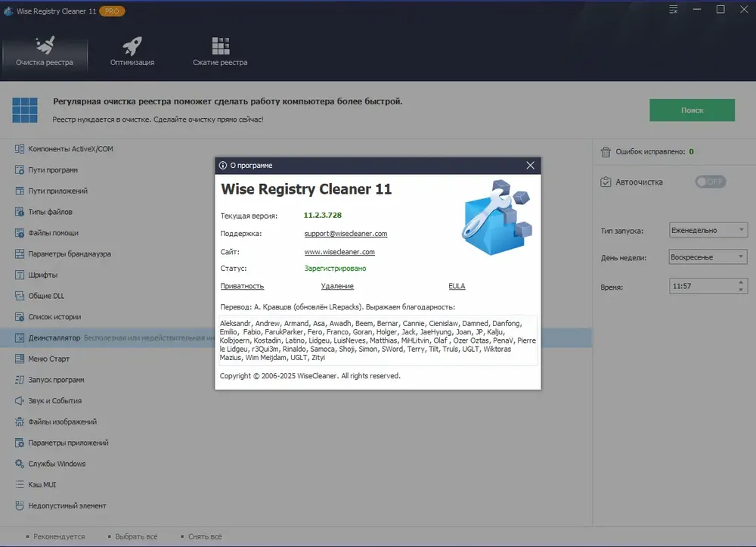Click the Удаление link
This screenshot has width=756, height=547.
[337, 286]
